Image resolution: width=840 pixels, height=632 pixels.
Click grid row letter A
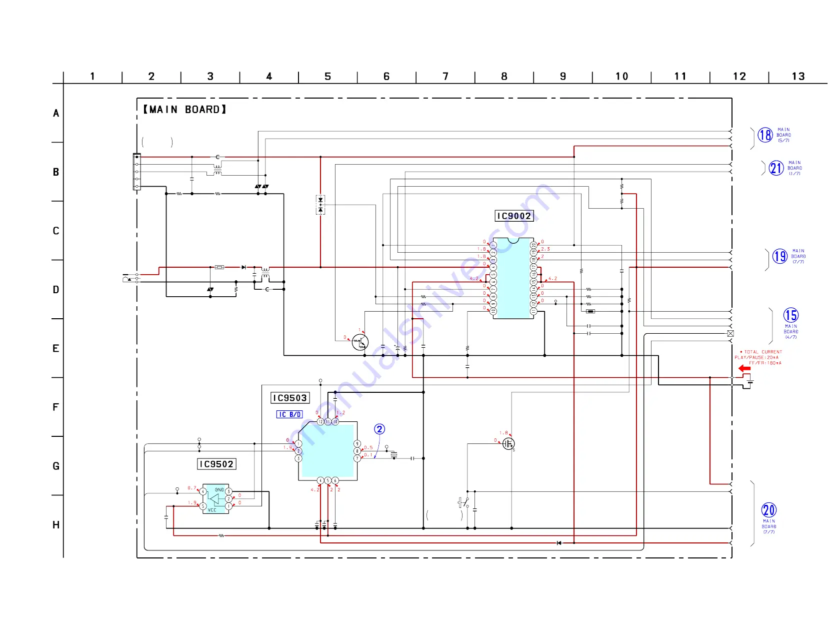(56, 114)
